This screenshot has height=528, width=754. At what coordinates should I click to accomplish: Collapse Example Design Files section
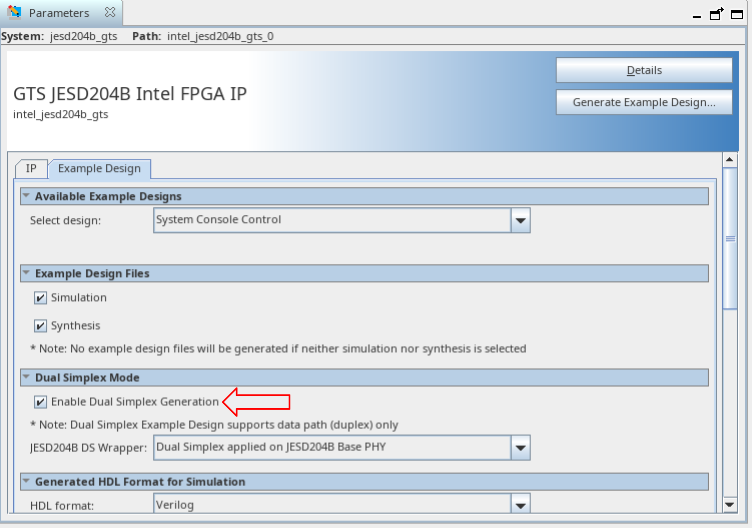tap(26, 273)
